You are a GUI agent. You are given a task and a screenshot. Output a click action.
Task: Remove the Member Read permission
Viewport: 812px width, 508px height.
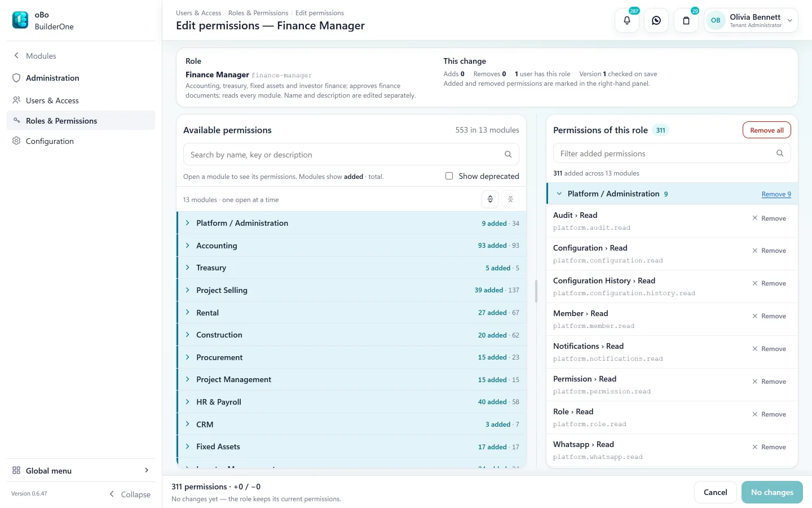pos(769,316)
